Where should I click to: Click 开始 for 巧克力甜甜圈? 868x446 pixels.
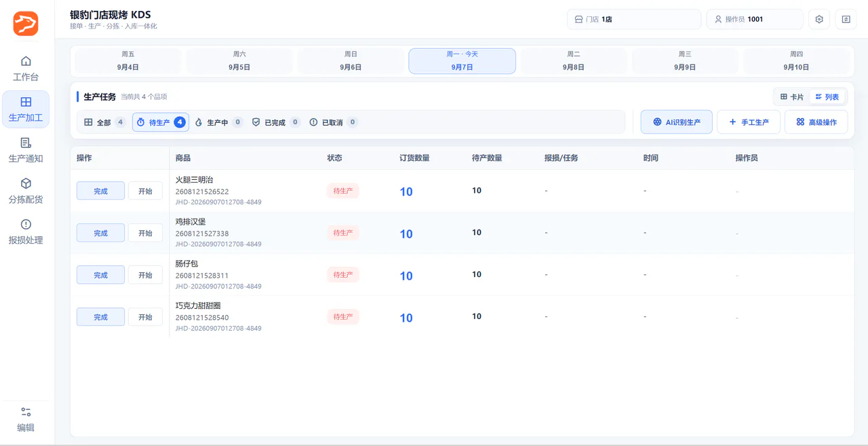click(x=145, y=317)
